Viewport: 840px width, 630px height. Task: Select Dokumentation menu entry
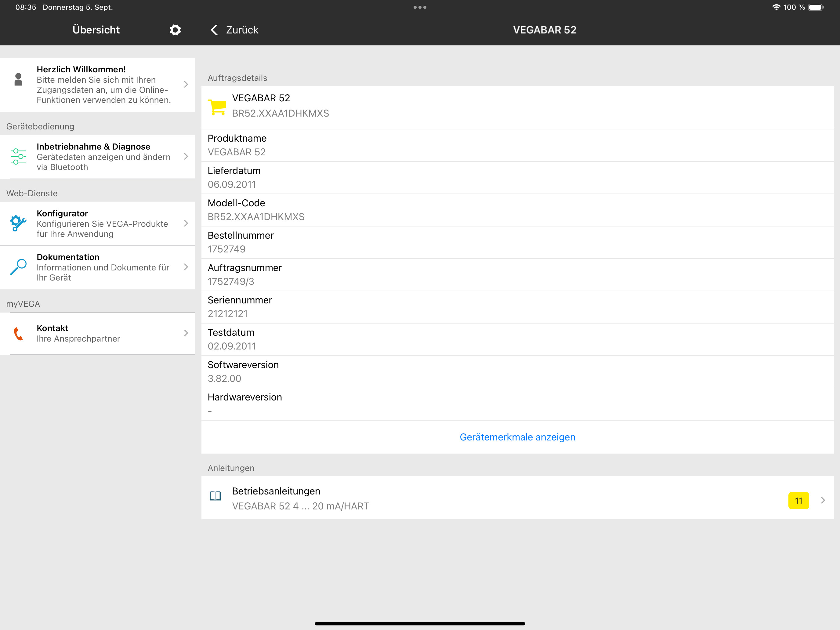click(98, 267)
